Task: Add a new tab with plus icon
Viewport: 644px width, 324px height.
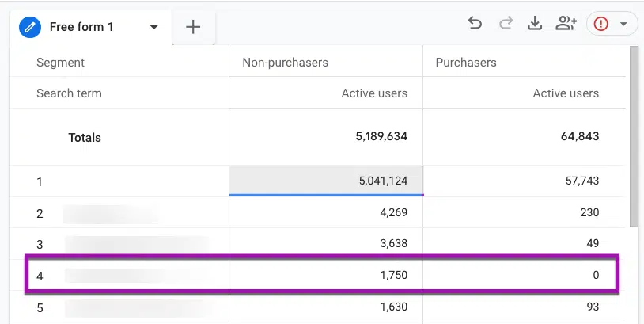Action: (x=193, y=27)
